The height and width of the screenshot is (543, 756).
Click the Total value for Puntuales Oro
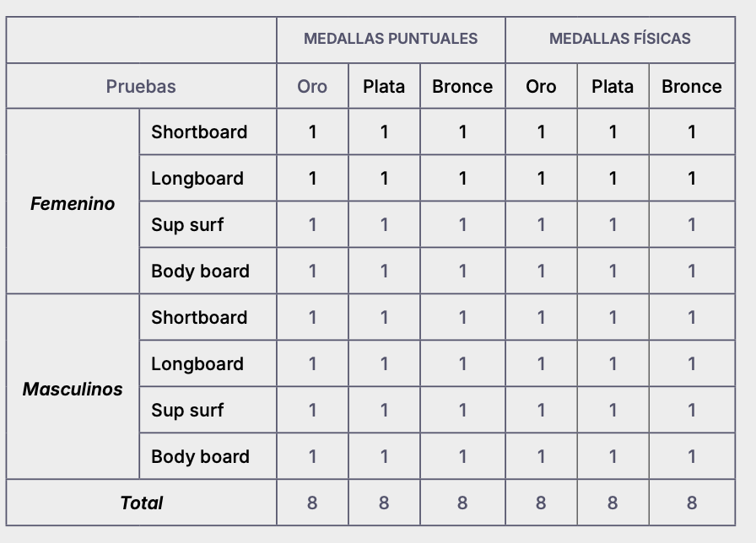(312, 503)
